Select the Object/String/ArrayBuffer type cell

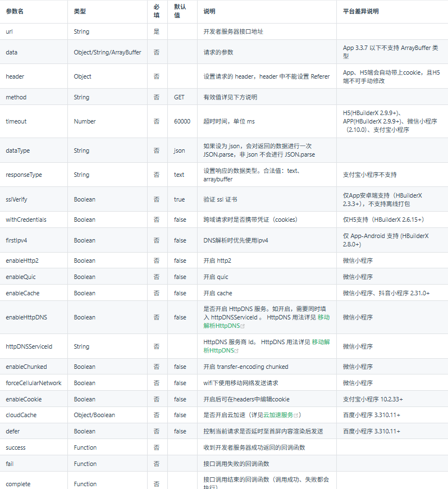pyautogui.click(x=107, y=52)
